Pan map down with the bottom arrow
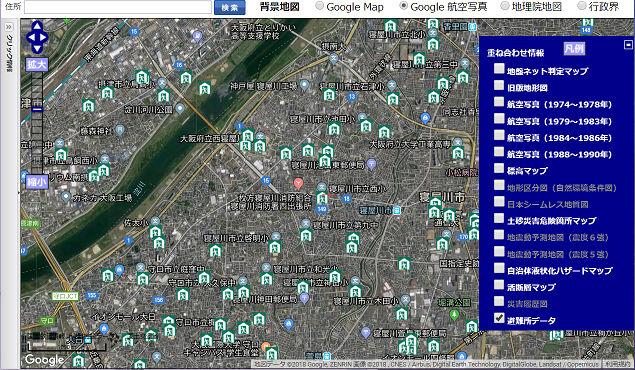635x370 pixels. coord(37,48)
